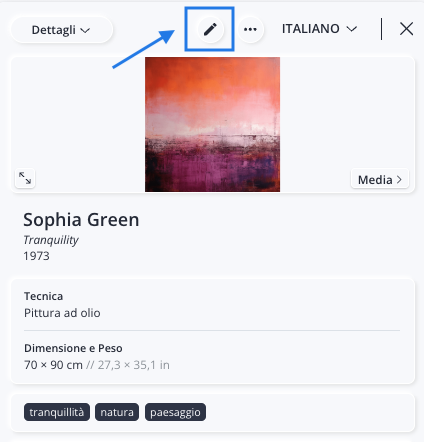Screen dimensions: 424x442
Task: Click the pencil edit icon
Action: click(210, 29)
